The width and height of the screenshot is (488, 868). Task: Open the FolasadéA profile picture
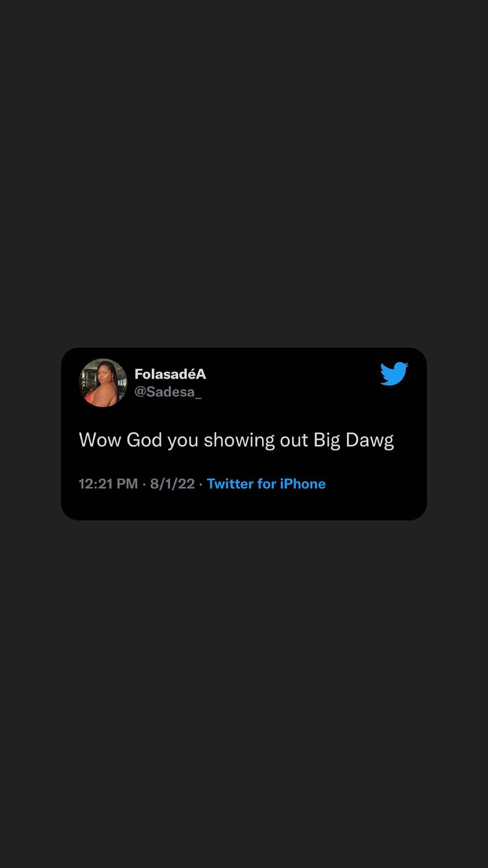[103, 383]
